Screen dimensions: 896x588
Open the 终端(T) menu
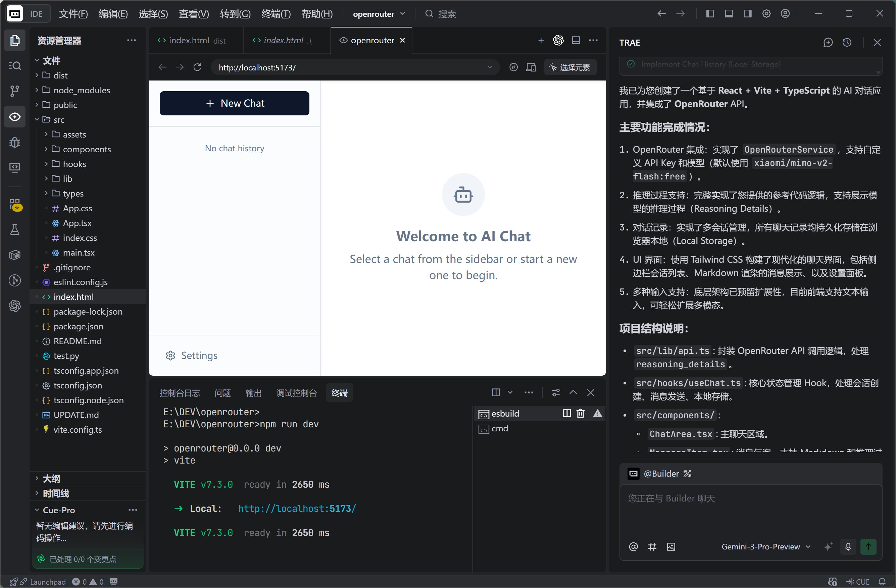(x=276, y=14)
